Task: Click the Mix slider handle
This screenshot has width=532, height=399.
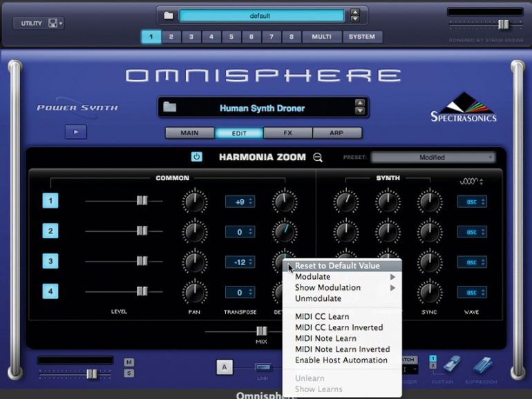Action: point(261,331)
